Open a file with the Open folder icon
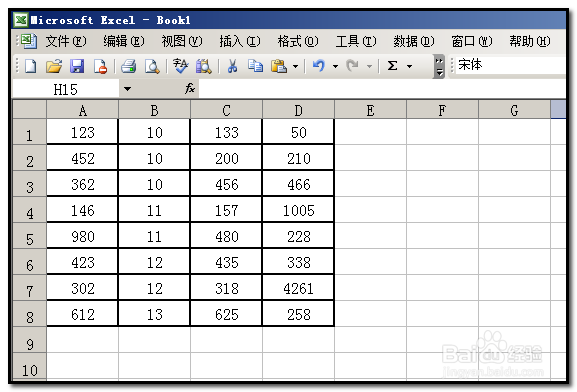577x392 pixels. (54, 67)
